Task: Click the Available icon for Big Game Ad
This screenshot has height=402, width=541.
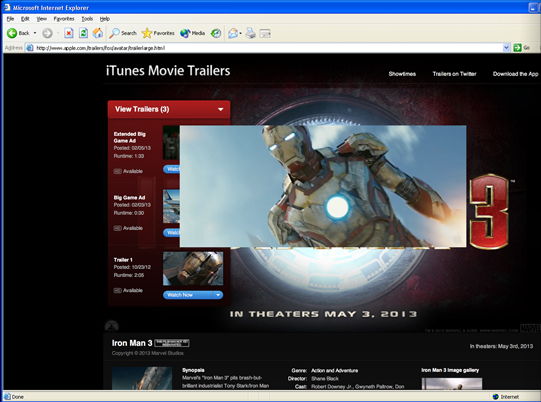Action: (x=117, y=228)
